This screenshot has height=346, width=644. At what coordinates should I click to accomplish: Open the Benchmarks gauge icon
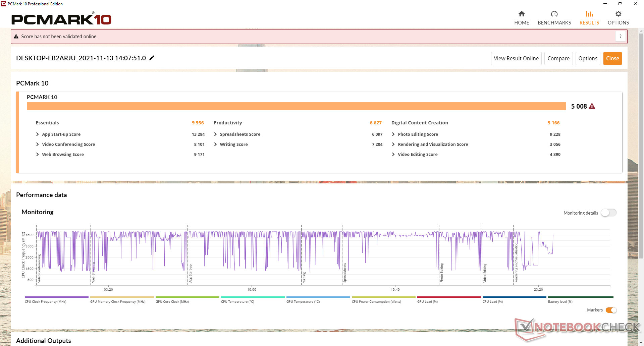[554, 14]
